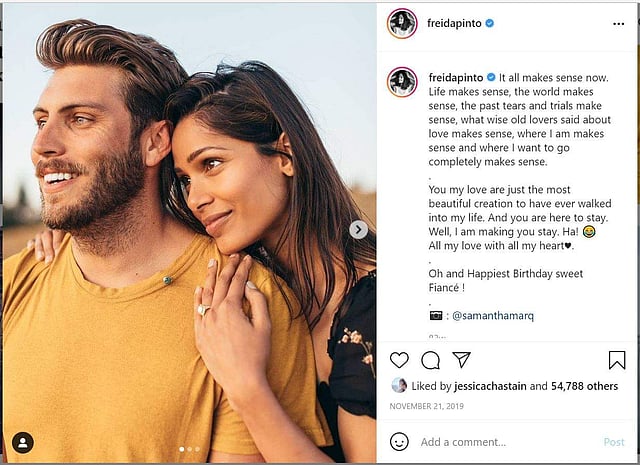This screenshot has height=465, width=640.
Task: Save the post with the bookmark icon
Action: [617, 360]
